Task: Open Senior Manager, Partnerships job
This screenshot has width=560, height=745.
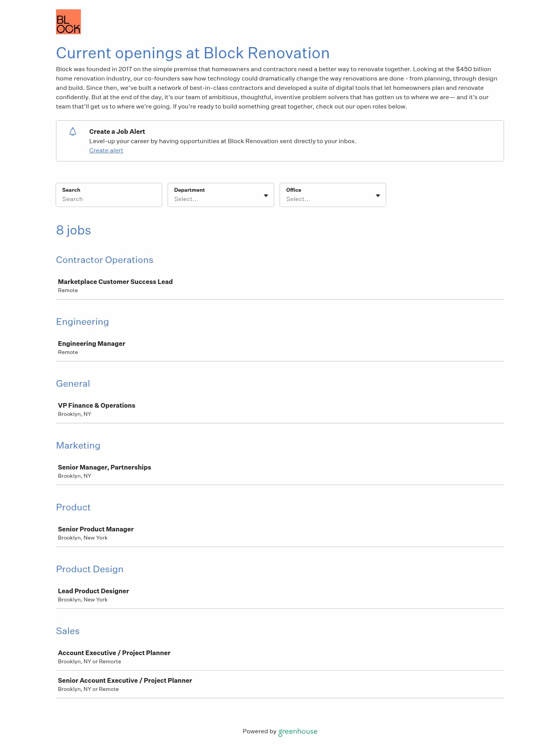Action: click(x=104, y=467)
